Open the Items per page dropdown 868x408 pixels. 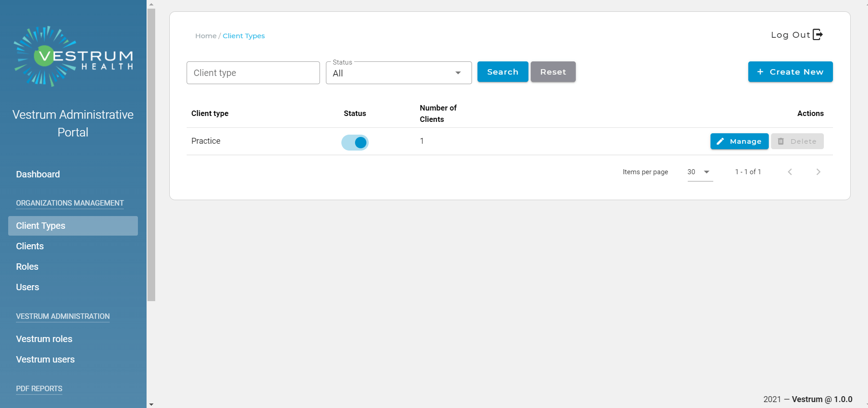click(700, 172)
